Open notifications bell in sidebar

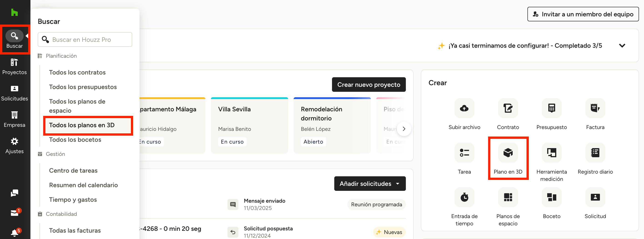point(15,233)
